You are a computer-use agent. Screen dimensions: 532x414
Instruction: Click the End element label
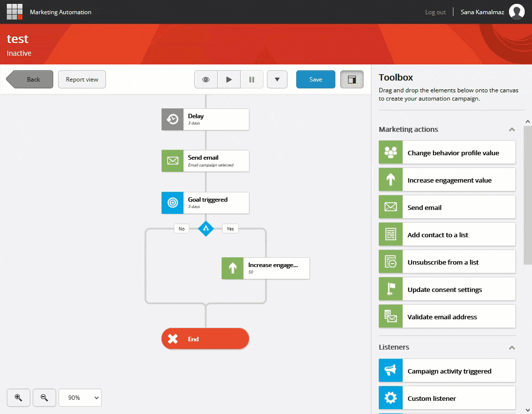(x=193, y=339)
